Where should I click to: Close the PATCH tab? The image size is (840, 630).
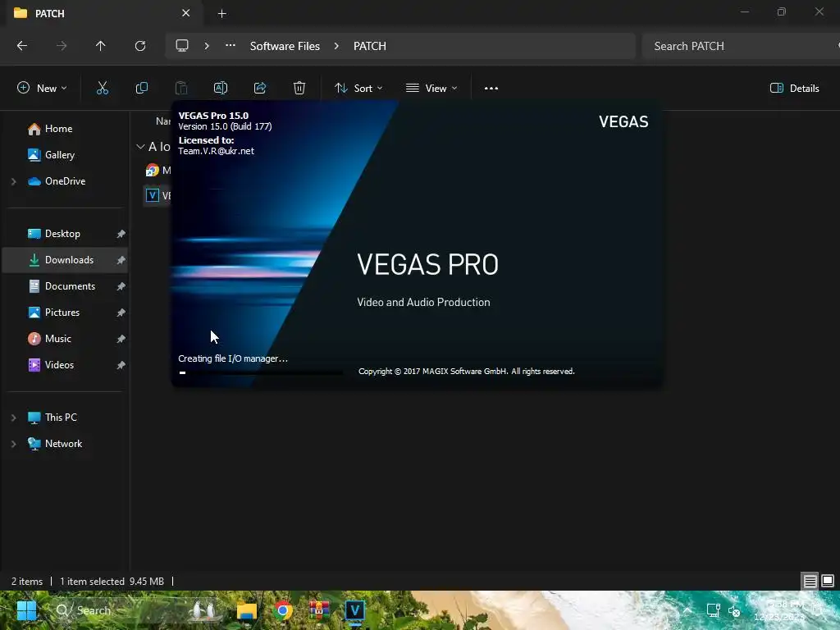[186, 13]
